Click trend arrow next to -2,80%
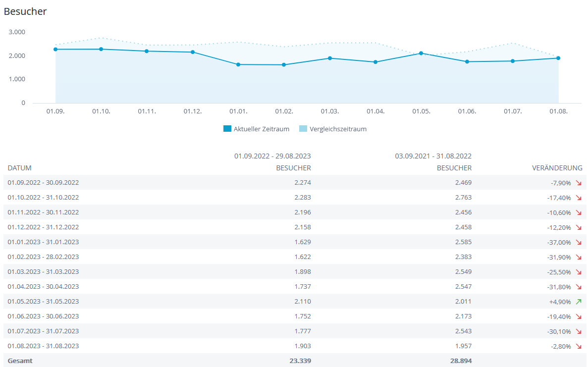Viewport: 588px width, 367px height. 578,346
